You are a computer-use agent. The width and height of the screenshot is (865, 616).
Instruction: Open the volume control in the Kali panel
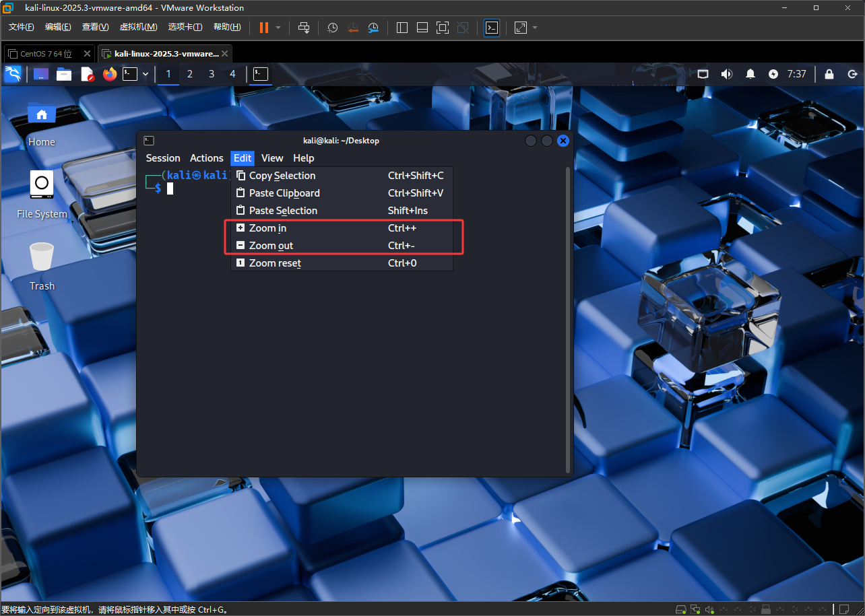pyautogui.click(x=726, y=74)
